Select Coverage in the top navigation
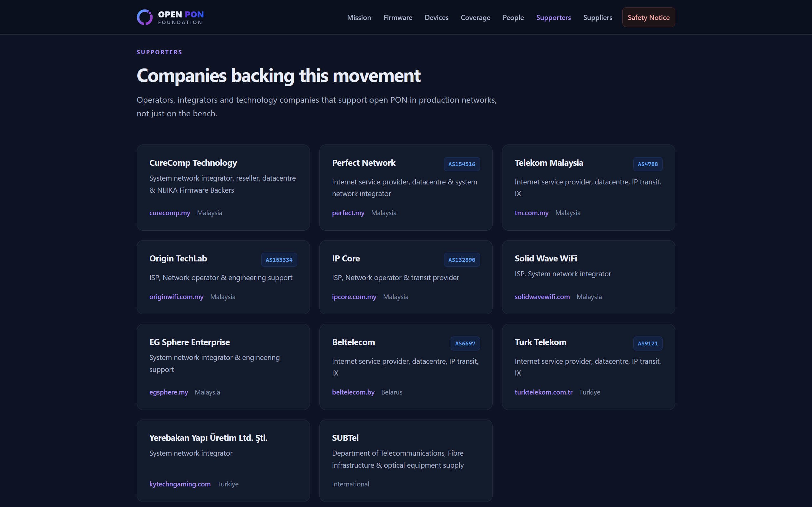812x507 pixels. point(475,17)
